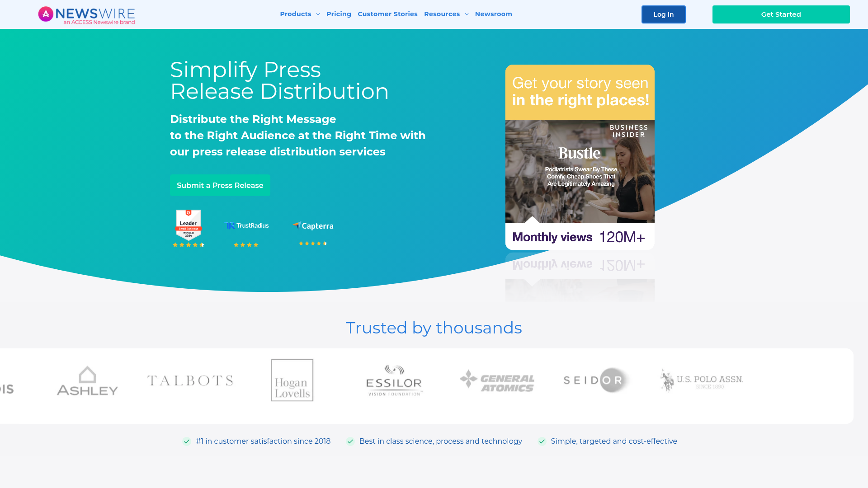Click checkmark beside 'Simple, targeted and cost-effective'
Screen dimensions: 868x488
click(x=542, y=441)
